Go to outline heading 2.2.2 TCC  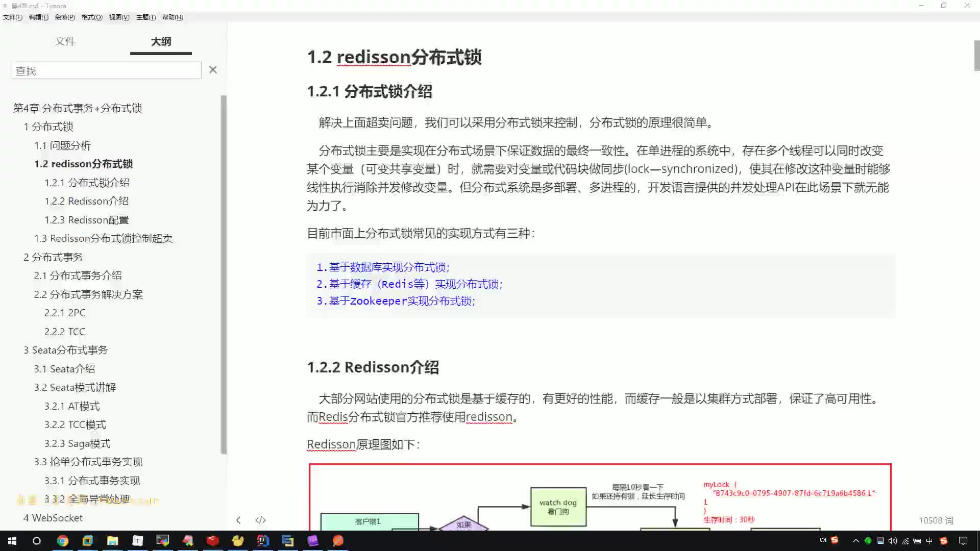coord(65,332)
